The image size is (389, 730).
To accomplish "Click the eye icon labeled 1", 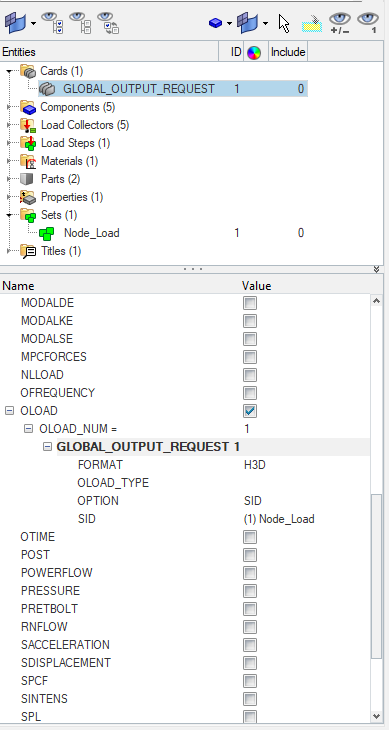I will click(x=369, y=23).
